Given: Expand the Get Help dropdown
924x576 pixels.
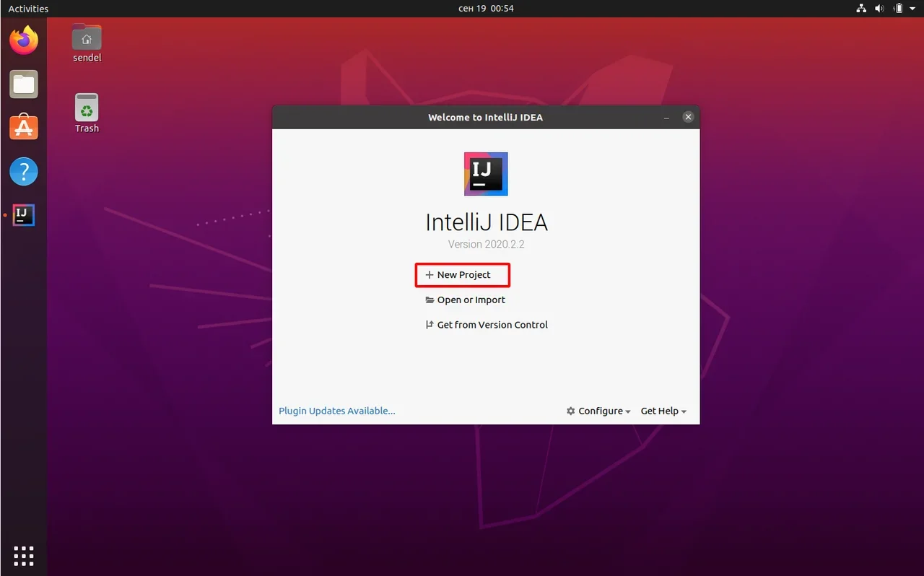Looking at the screenshot, I should coord(663,411).
